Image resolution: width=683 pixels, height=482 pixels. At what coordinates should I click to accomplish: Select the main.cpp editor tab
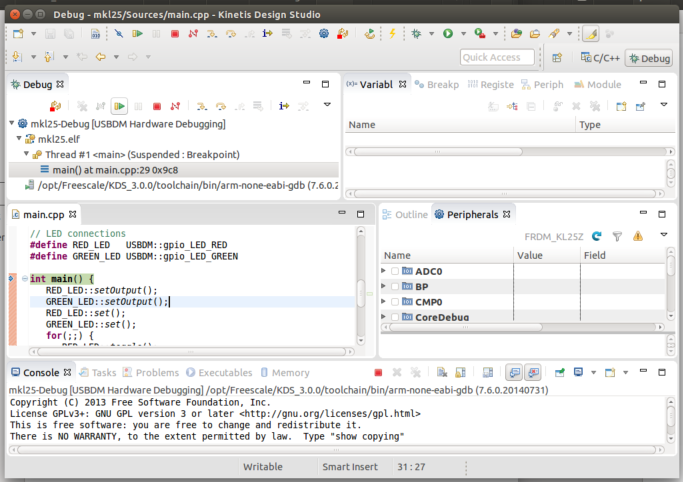44,215
